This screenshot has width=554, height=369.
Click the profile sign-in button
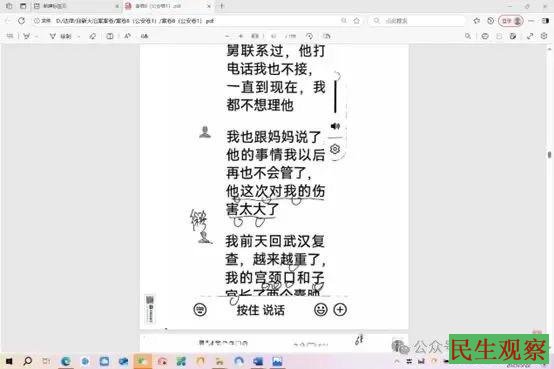pyautogui.click(x=511, y=21)
